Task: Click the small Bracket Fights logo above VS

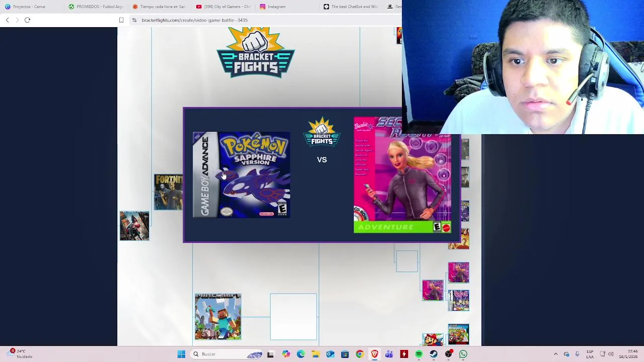Action: [x=322, y=132]
